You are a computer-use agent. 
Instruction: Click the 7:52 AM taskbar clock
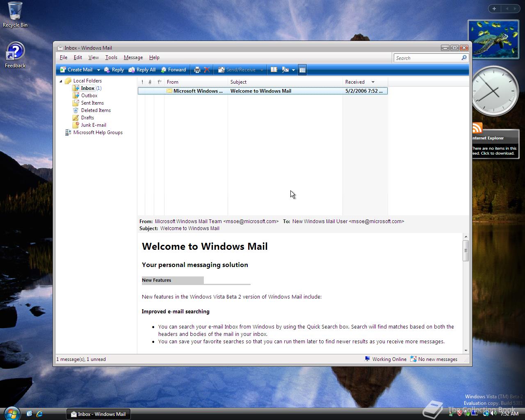click(509, 414)
